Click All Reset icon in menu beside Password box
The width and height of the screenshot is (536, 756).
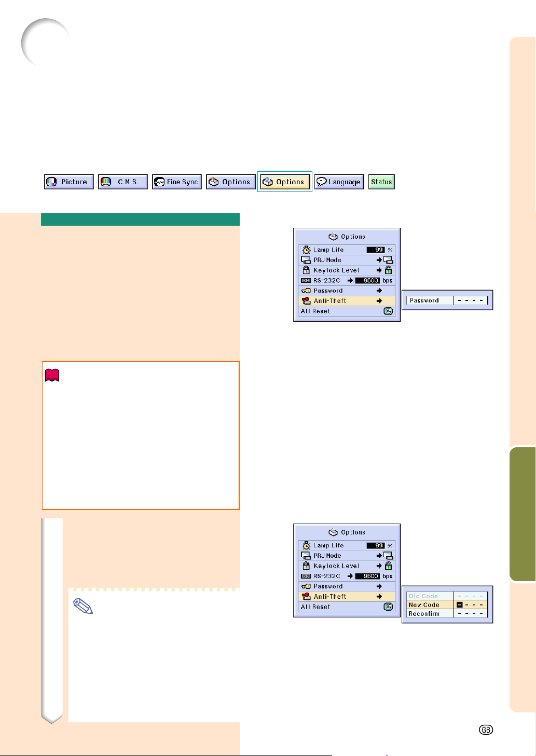388,311
